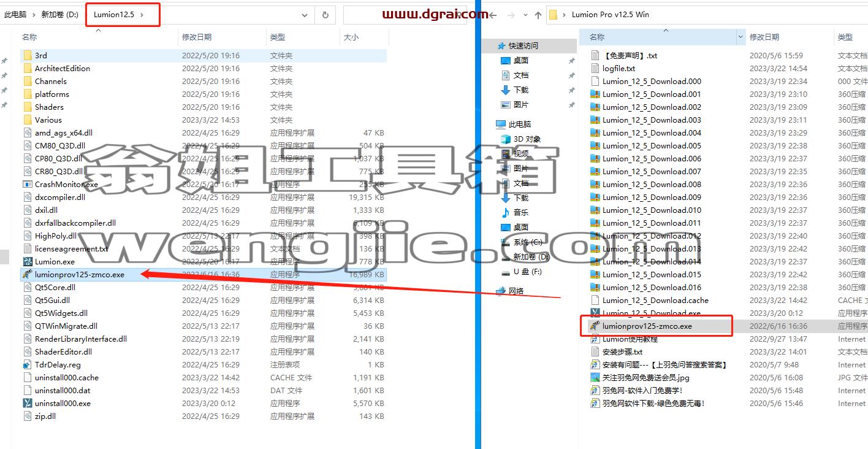Expand the breadcrumb chevron after Lumion12.5
Image resolution: width=868 pixels, height=449 pixels.
[142, 15]
